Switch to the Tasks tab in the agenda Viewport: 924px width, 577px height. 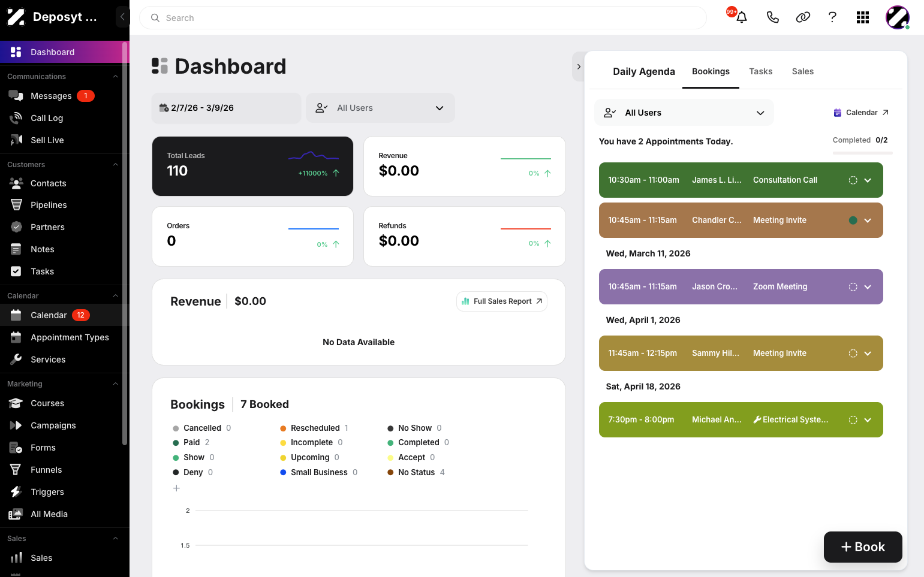(760, 72)
